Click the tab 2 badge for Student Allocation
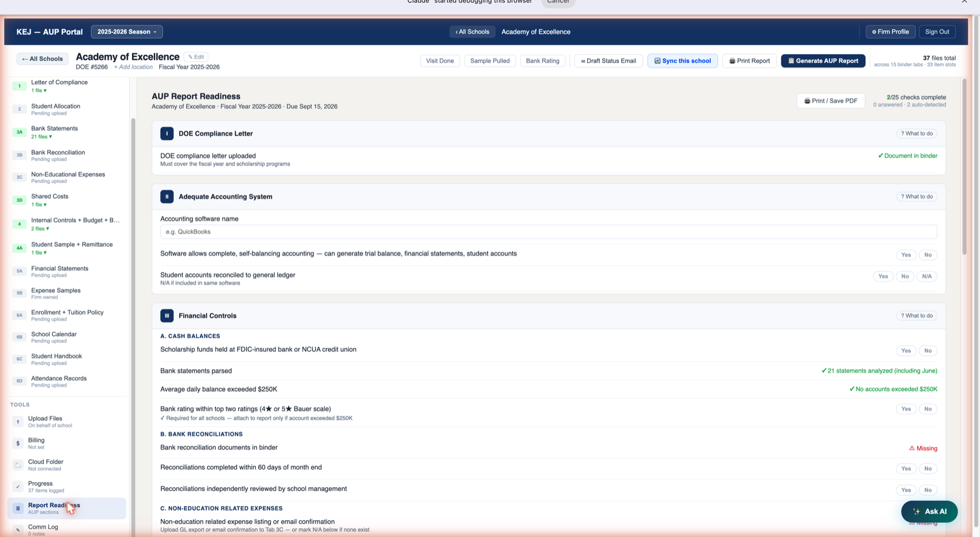 pyautogui.click(x=19, y=109)
